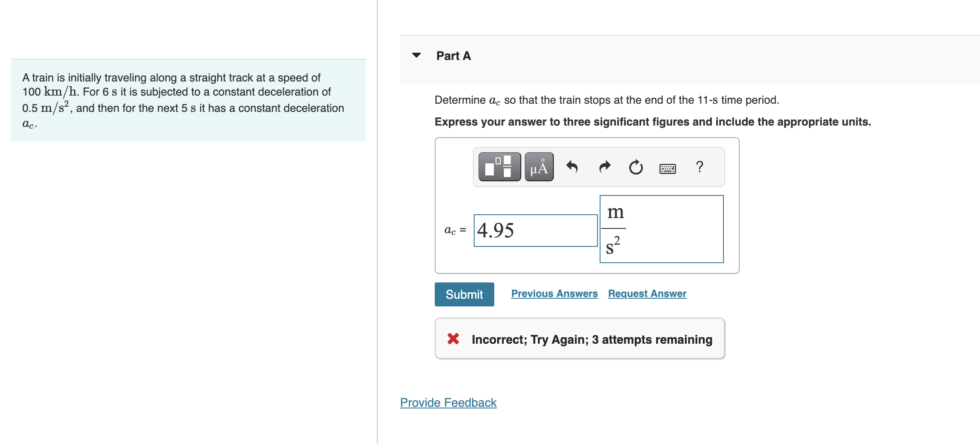Click the Incorrect; Try Again message box
Image resolution: width=980 pixels, height=444 pixels.
click(592, 339)
